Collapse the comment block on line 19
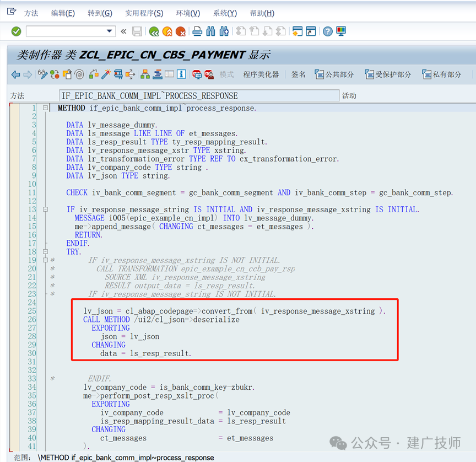Image resolution: width=476 pixels, height=462 pixels. (x=45, y=260)
